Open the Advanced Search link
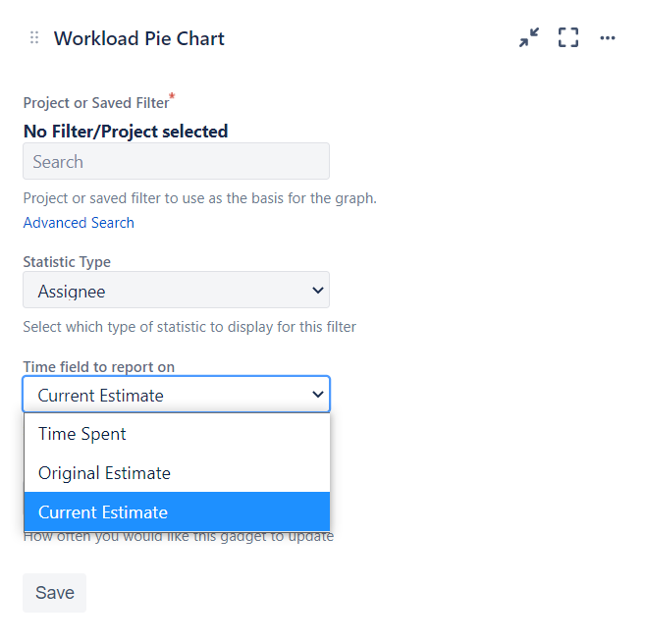The width and height of the screenshot is (645, 644). click(79, 223)
